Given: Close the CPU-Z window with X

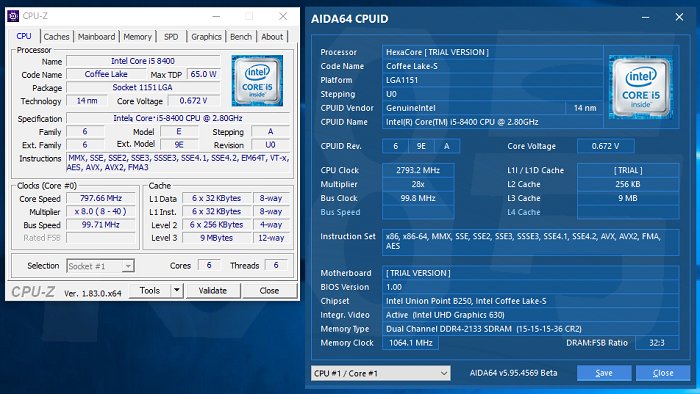Looking at the screenshot, I should (283, 17).
